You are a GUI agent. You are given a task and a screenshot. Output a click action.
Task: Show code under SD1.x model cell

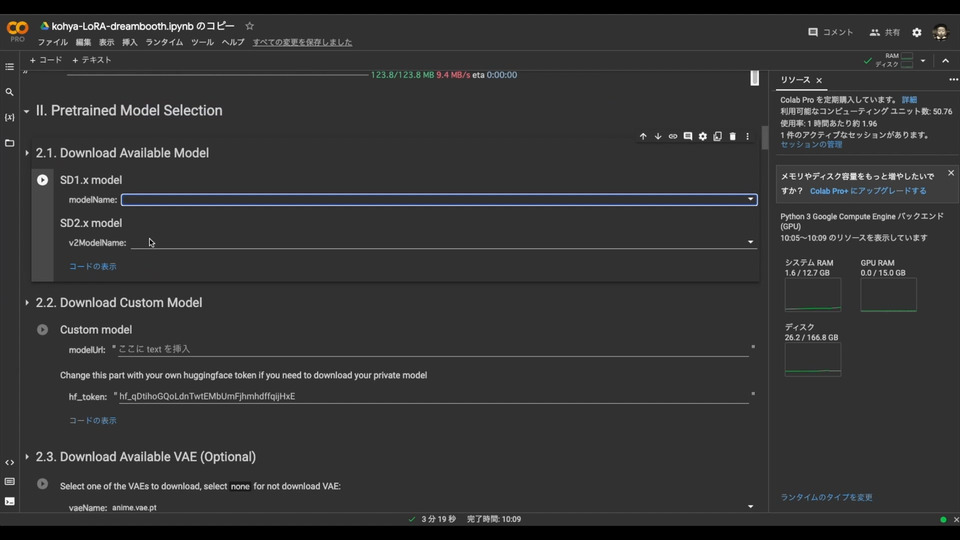pos(92,266)
